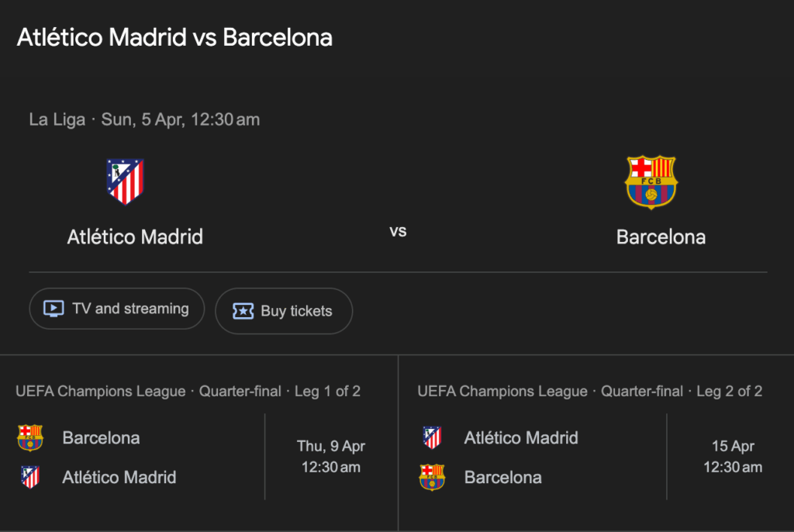
Task: Click the Atlético Madrid badge in the Leg 2 fixture
Action: click(x=432, y=437)
